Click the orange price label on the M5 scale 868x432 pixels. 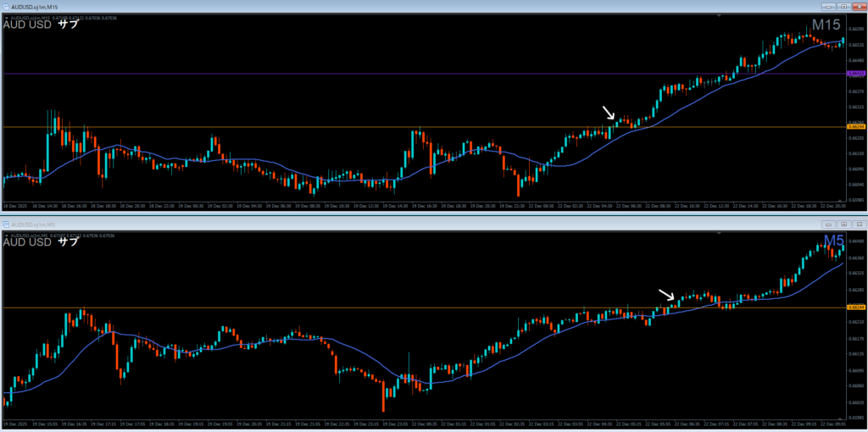pos(856,307)
